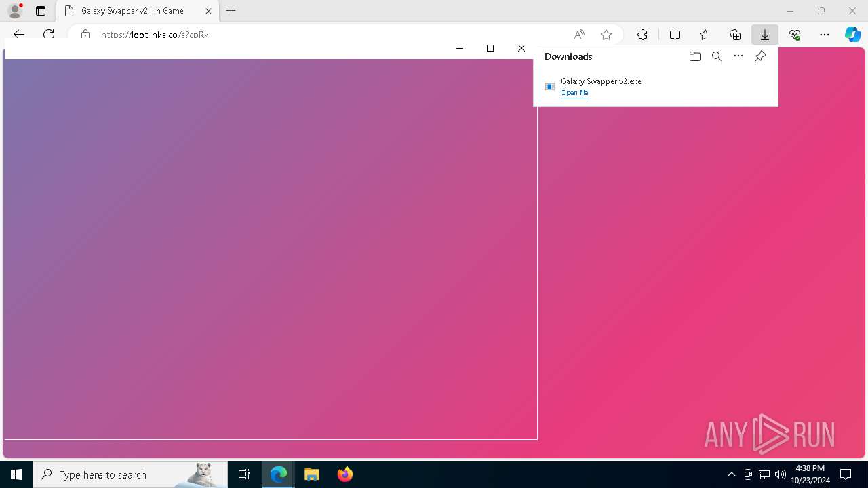Close the Galaxy Swapper v2 tab
The width and height of the screenshot is (868, 488).
[x=208, y=11]
